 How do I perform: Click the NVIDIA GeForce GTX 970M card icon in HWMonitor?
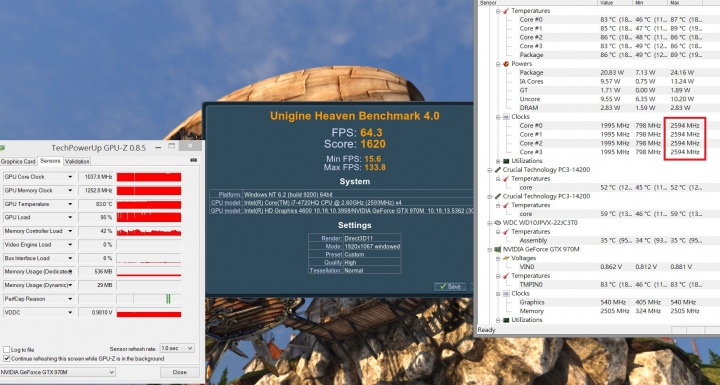coord(497,249)
